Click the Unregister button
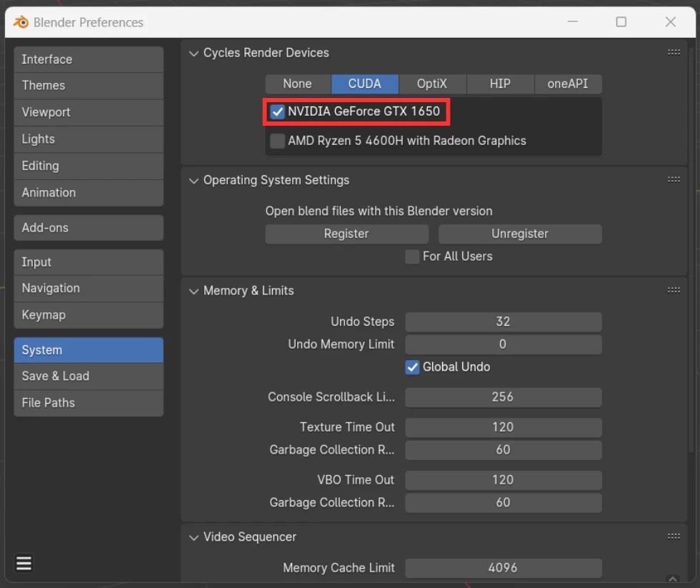 520,234
